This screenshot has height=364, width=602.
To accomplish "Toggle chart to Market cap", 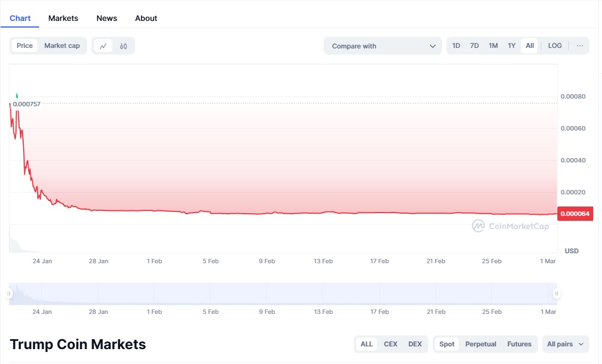I will pos(62,46).
